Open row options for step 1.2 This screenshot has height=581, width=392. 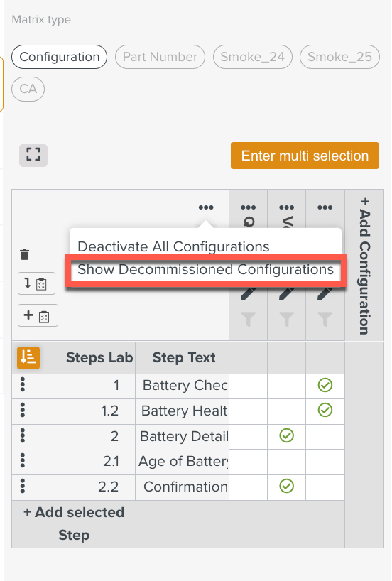[x=23, y=411]
